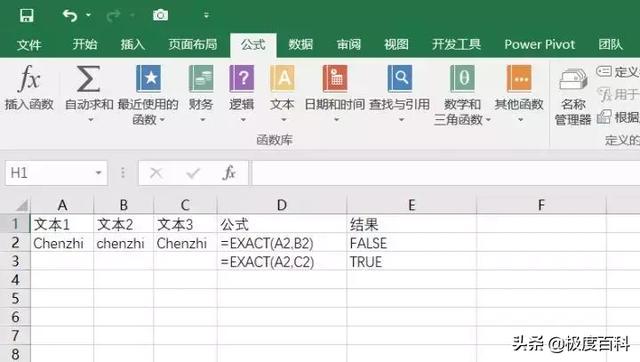Open the 开发工具 tab

point(456,44)
